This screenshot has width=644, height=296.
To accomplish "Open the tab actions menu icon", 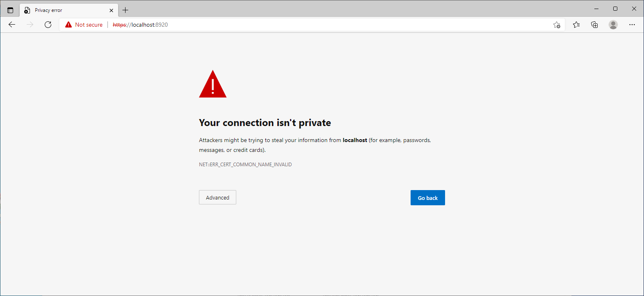I will point(10,10).
